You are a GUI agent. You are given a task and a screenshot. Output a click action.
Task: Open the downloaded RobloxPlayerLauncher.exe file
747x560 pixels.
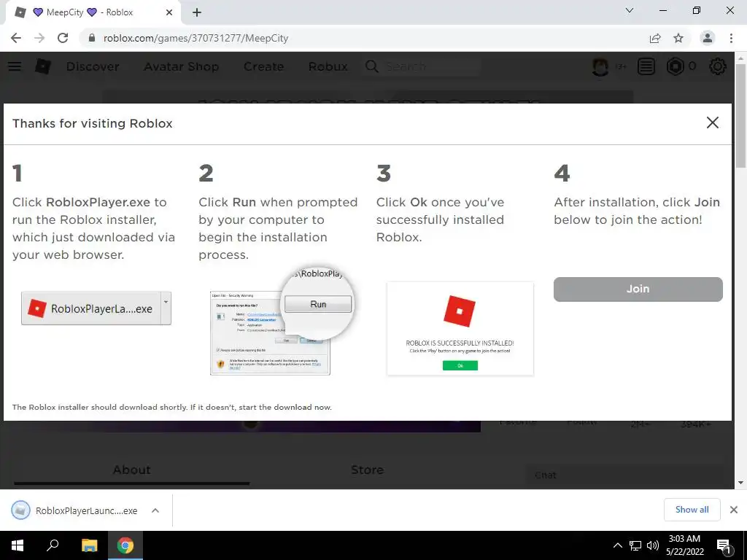click(x=86, y=510)
